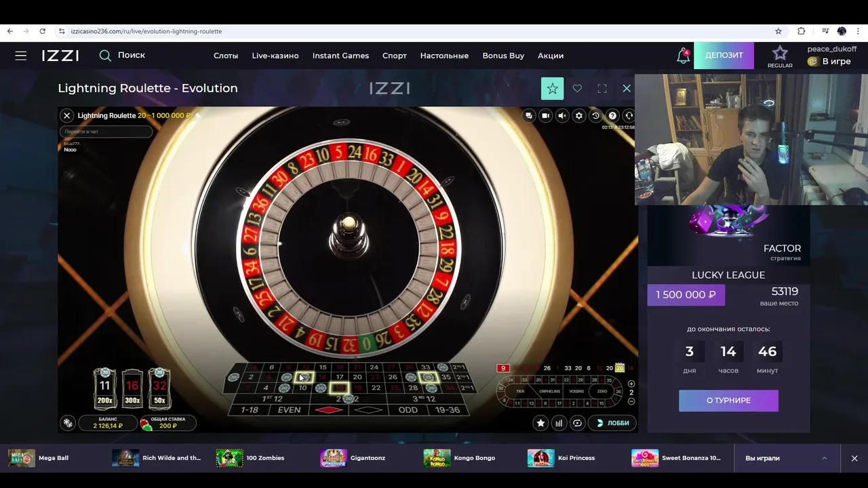Image resolution: width=868 pixels, height=488 pixels.
Task: Click О ТУРНИРЕ button
Action: point(728,401)
